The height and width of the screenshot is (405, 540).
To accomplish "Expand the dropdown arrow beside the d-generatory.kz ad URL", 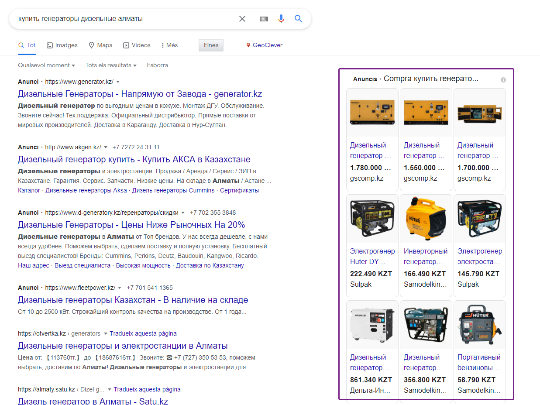I will tap(183, 213).
